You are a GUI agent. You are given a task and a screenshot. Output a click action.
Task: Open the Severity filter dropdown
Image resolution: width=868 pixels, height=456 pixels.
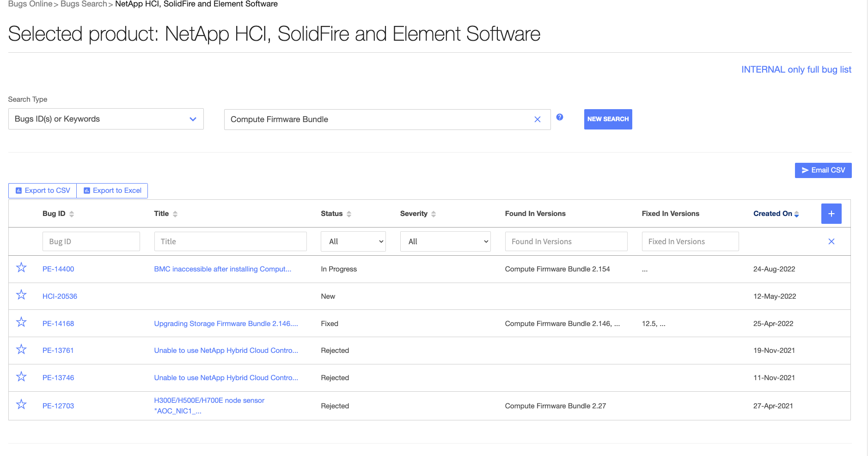pyautogui.click(x=445, y=241)
